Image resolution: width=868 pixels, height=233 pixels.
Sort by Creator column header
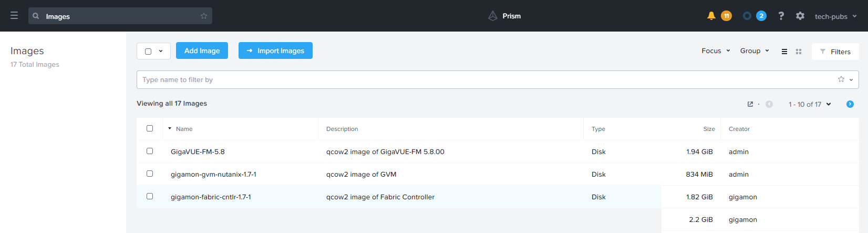pos(739,129)
